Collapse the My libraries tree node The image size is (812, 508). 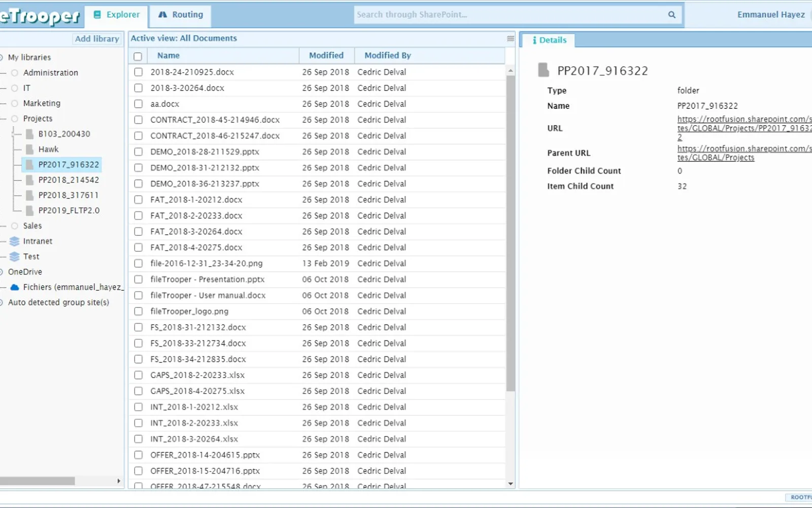click(2, 57)
